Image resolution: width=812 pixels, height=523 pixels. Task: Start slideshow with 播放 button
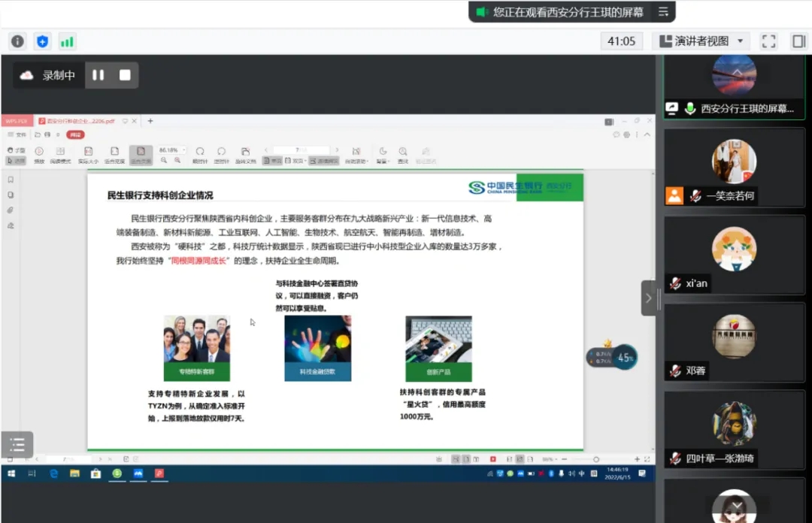pos(39,155)
